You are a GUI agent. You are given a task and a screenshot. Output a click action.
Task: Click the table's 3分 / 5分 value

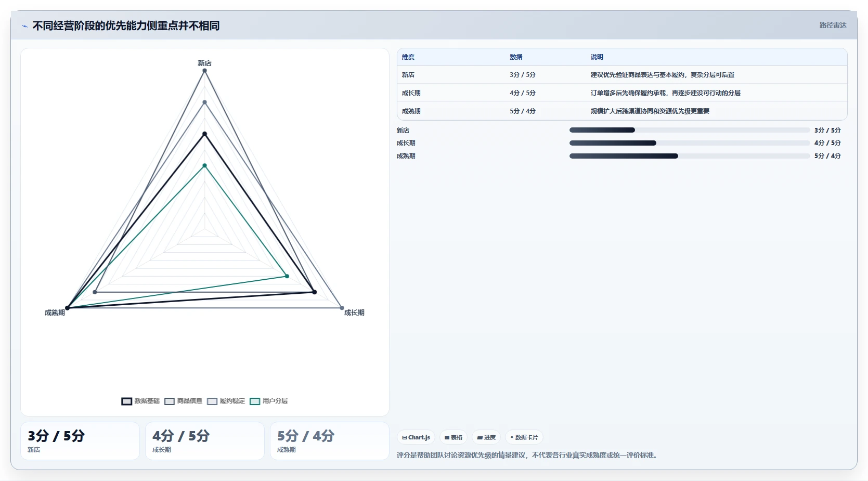523,75
